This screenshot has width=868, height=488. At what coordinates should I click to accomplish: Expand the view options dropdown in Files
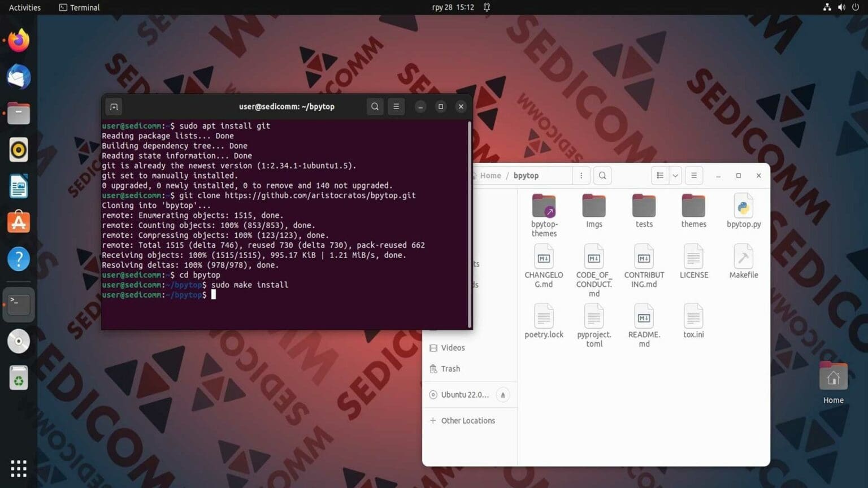(x=675, y=176)
